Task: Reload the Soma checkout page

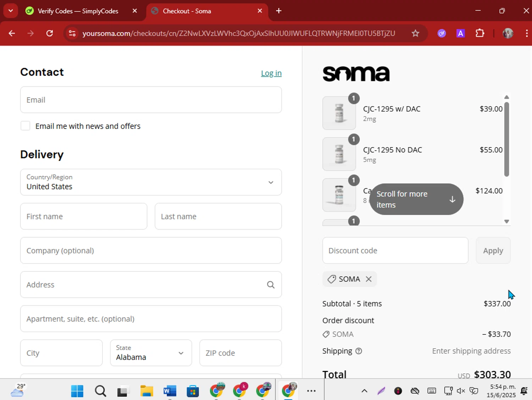Action: click(x=50, y=33)
